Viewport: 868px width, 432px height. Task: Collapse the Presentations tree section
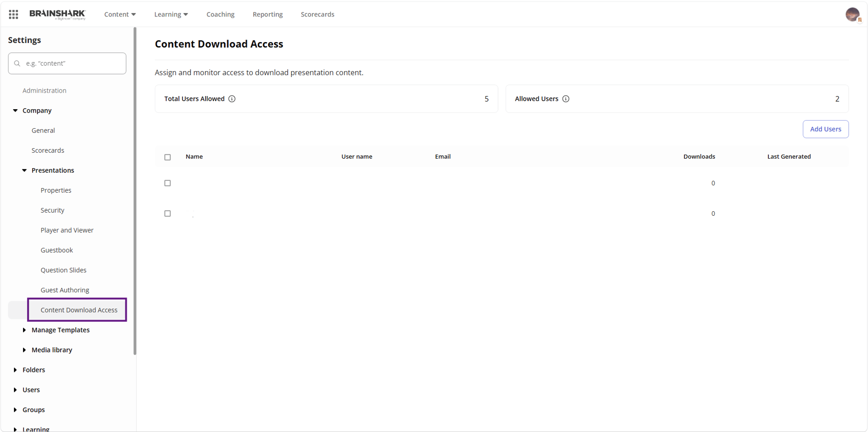pyautogui.click(x=25, y=171)
